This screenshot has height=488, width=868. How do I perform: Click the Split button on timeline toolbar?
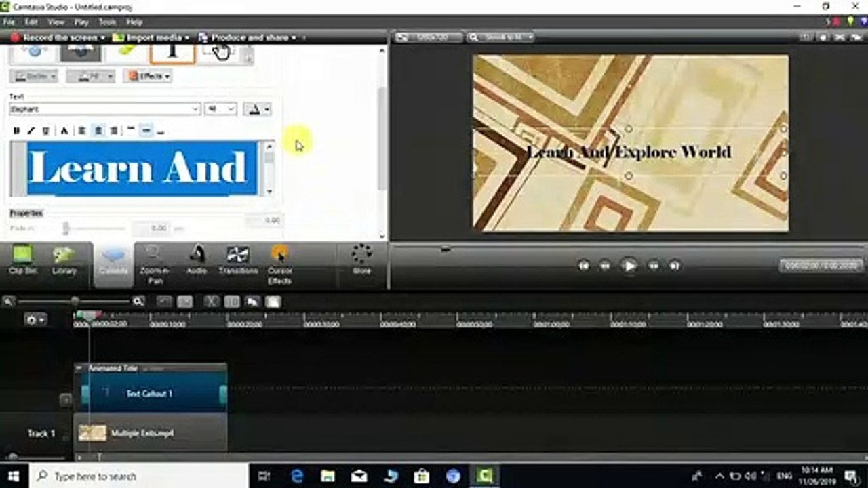coord(232,302)
